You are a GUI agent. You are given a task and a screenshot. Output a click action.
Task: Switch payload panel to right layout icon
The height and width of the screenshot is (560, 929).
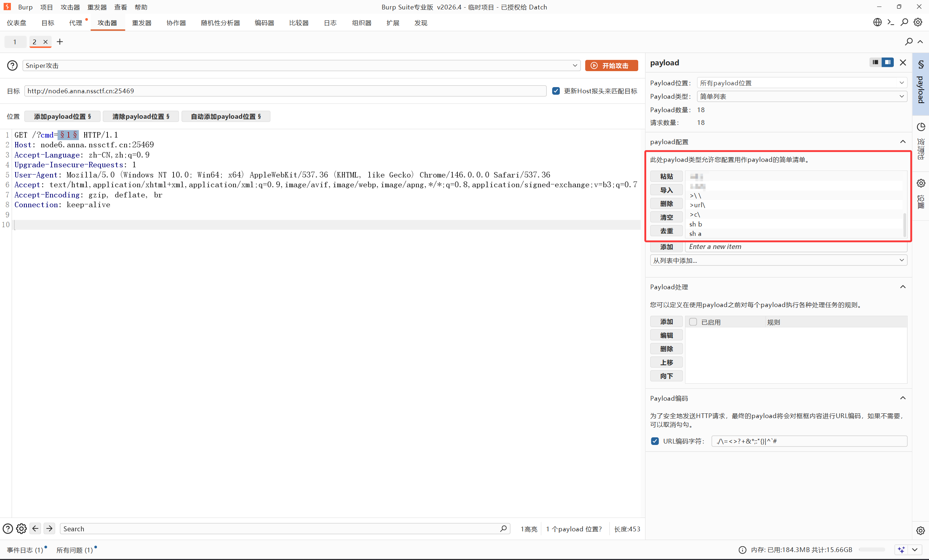[888, 62]
